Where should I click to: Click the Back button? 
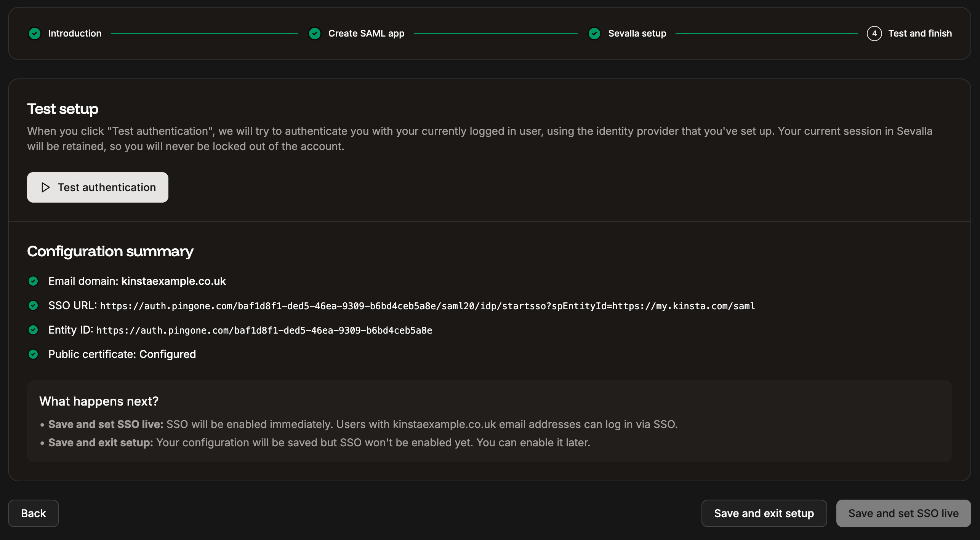[x=33, y=513]
